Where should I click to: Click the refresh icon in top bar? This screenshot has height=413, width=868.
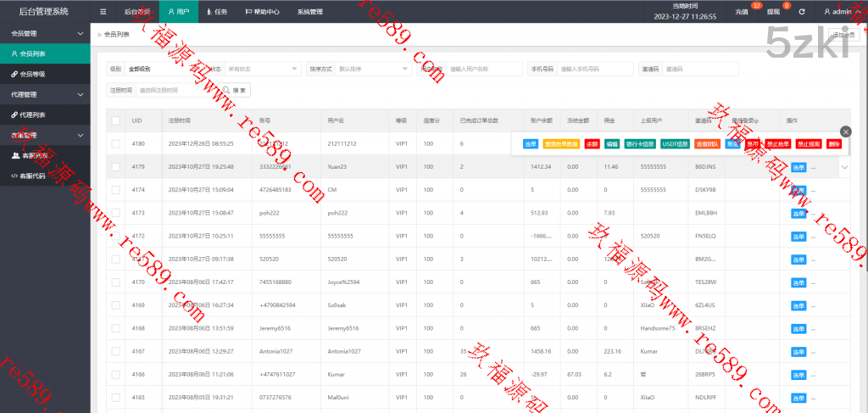[802, 12]
